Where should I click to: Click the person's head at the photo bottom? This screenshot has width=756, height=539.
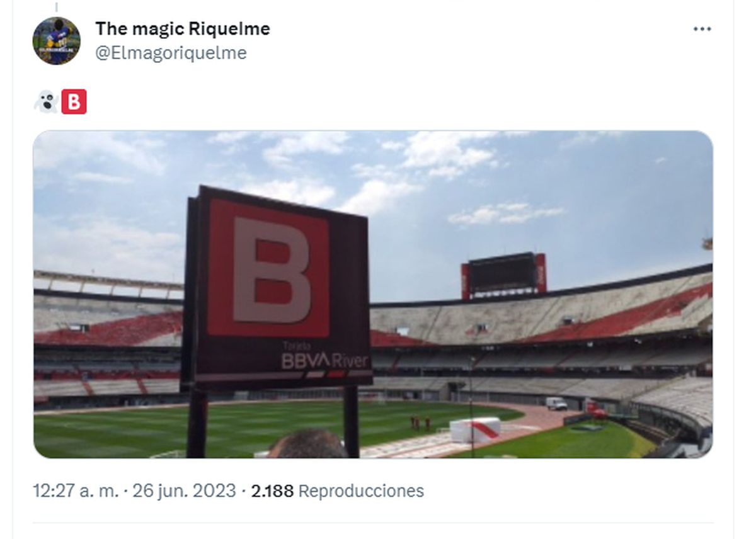point(309,444)
